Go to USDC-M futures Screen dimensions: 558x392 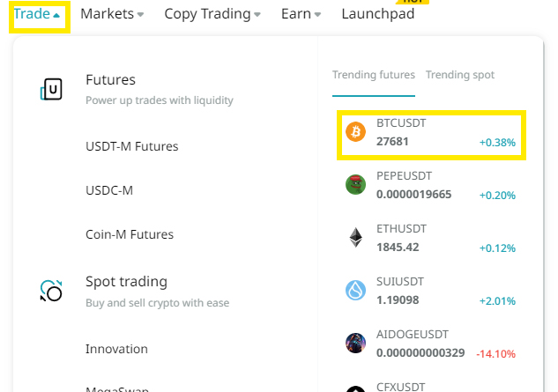109,190
